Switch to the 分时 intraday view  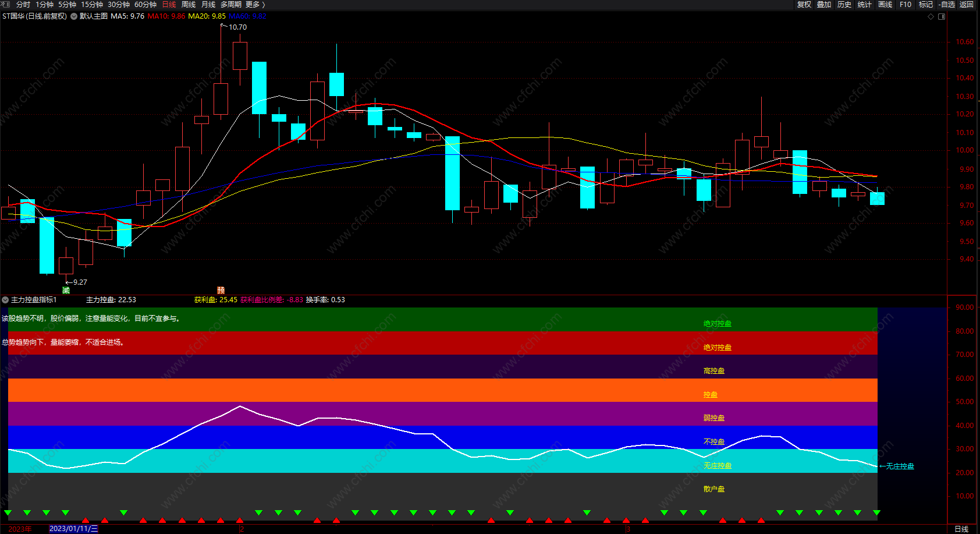[23, 5]
